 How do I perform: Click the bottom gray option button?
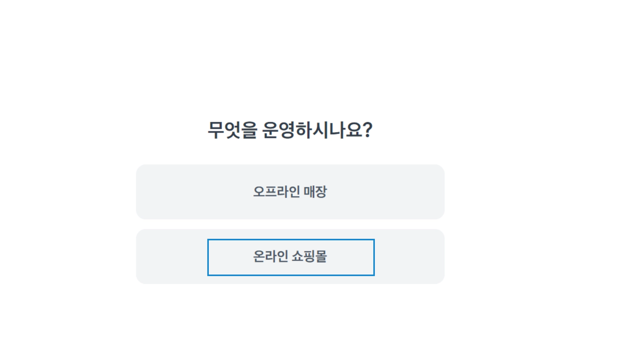[x=290, y=256]
